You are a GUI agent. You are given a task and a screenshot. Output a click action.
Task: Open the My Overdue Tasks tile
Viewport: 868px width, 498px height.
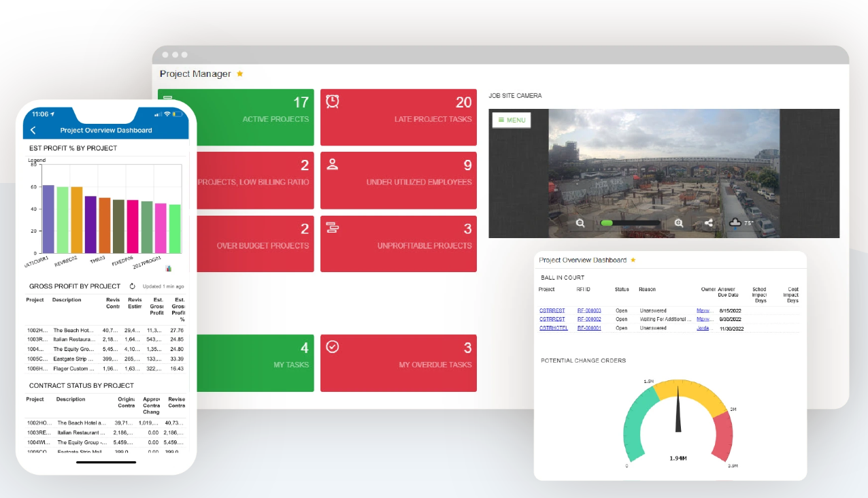coord(399,363)
